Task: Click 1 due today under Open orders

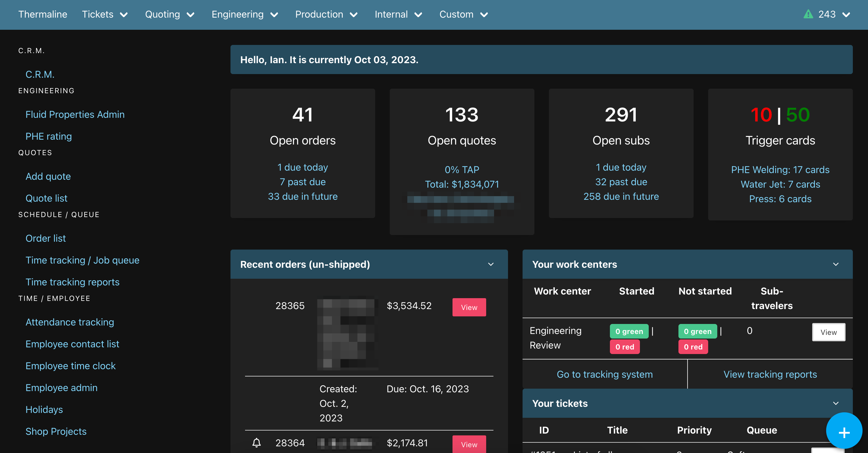Action: 303,167
